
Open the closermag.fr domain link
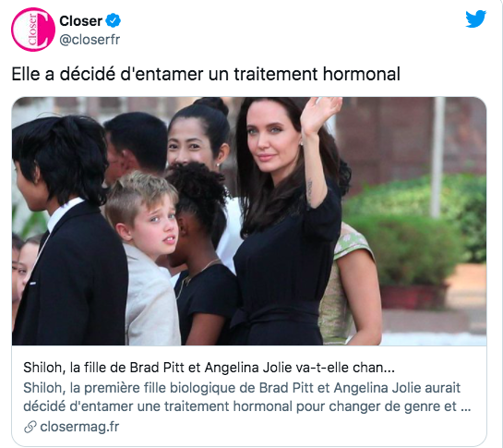79,427
